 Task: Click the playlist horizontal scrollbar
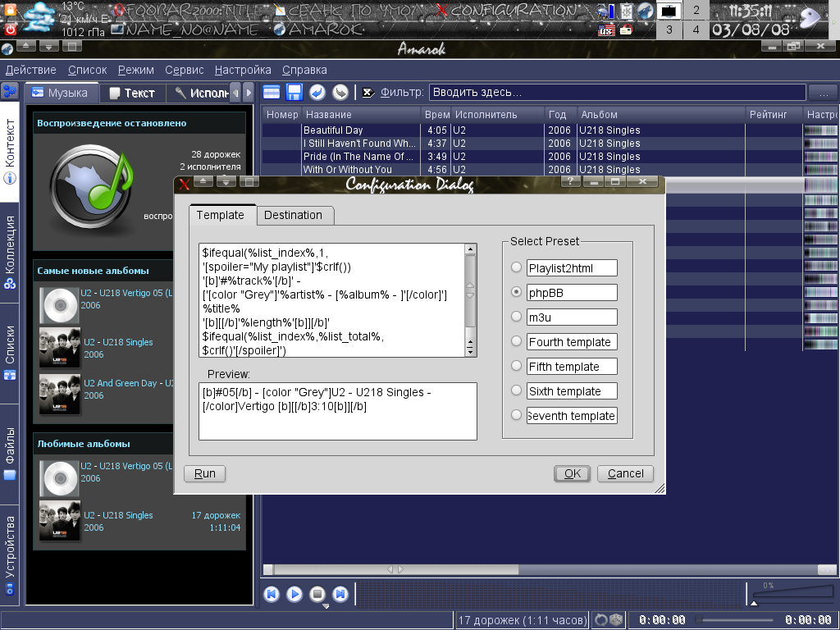[x=550, y=569]
